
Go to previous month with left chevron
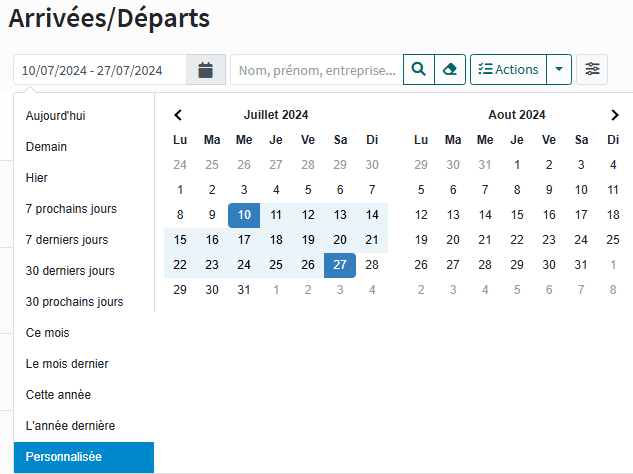(179, 115)
